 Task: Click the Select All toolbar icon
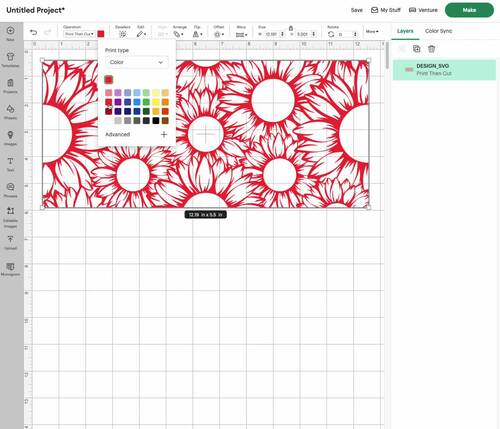point(123,34)
